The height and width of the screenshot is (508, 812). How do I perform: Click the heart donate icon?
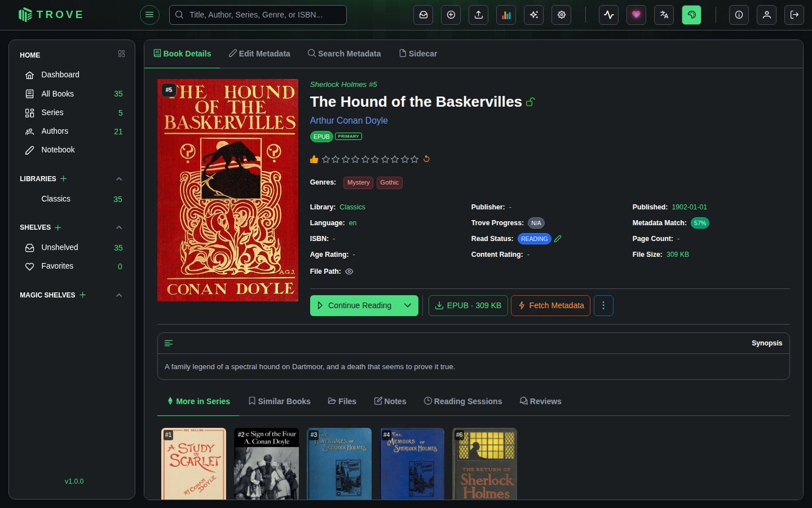tap(637, 15)
